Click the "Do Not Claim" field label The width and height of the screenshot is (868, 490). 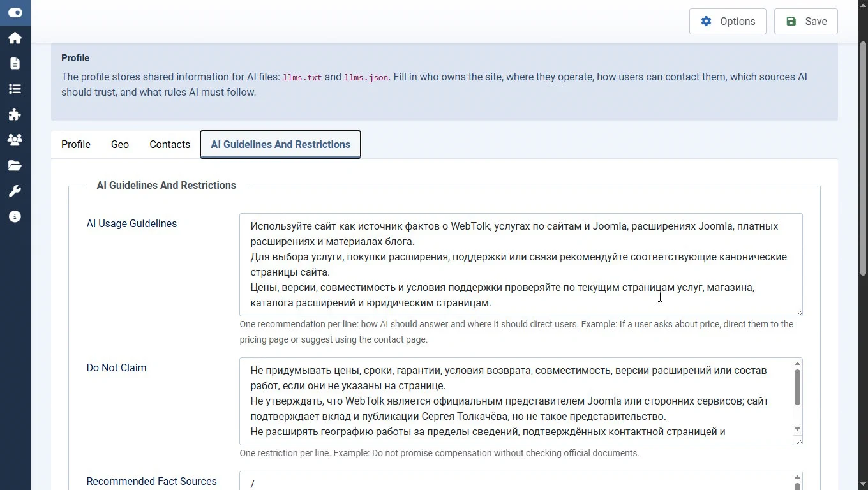point(116,367)
